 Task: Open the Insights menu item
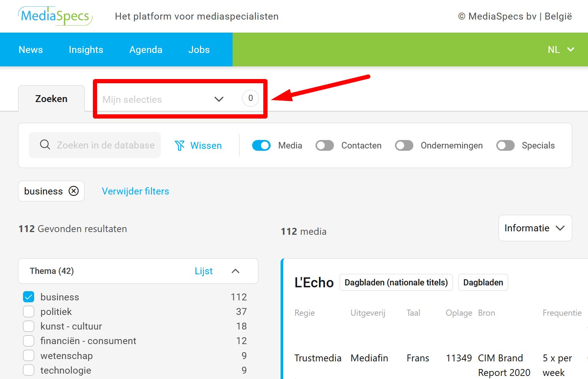coord(86,49)
